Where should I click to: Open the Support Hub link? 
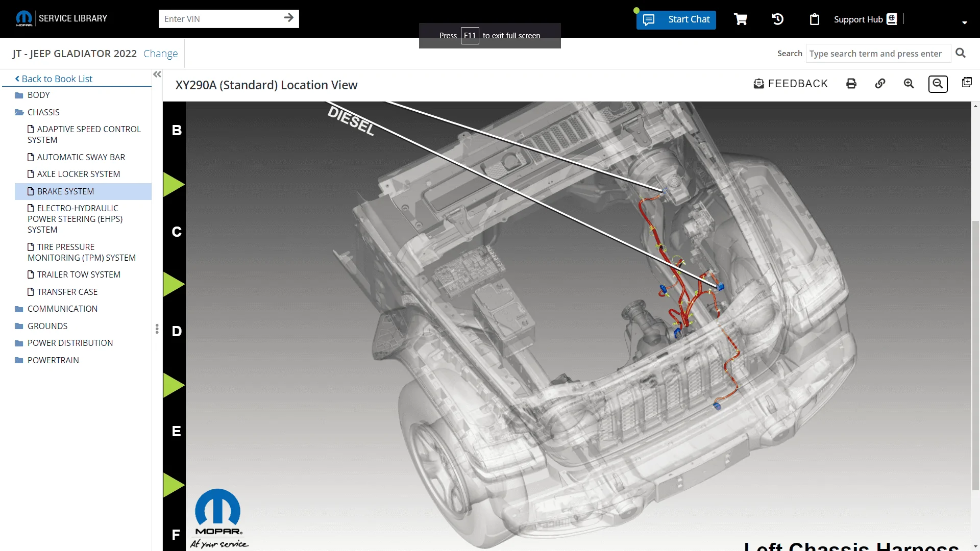[865, 19]
